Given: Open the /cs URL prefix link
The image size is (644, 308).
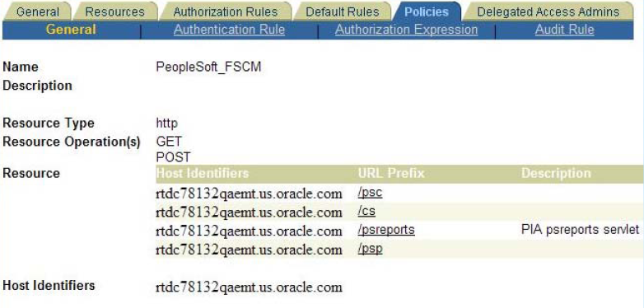Looking at the screenshot, I should tap(366, 212).
